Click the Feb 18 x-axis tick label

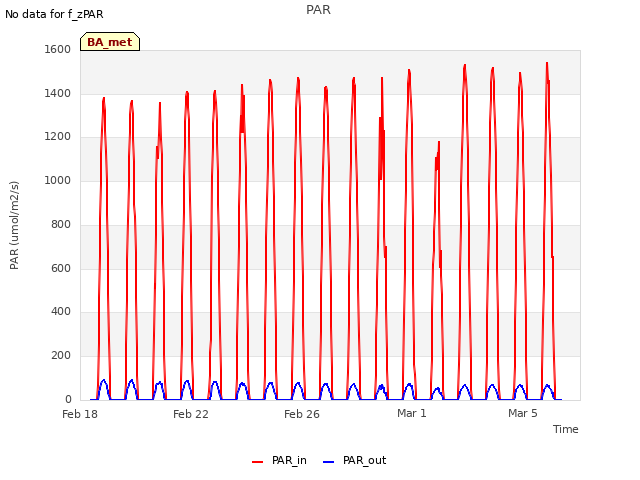80,414
